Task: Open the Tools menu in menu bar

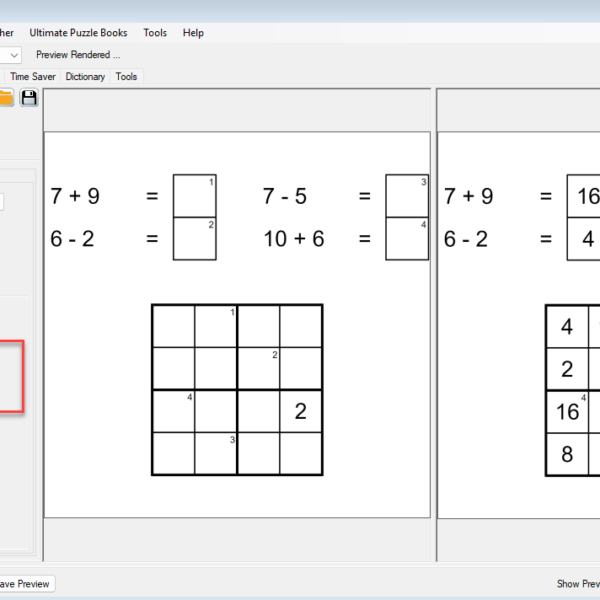Action: coord(155,33)
